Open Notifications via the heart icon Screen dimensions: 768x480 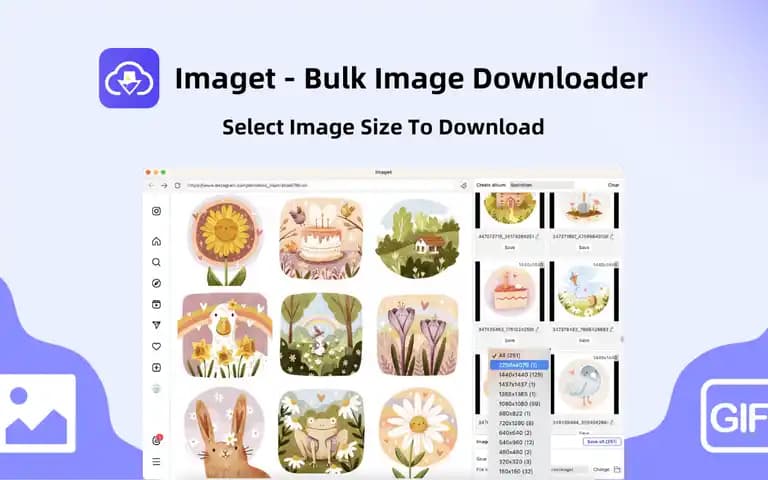pyautogui.click(x=156, y=346)
